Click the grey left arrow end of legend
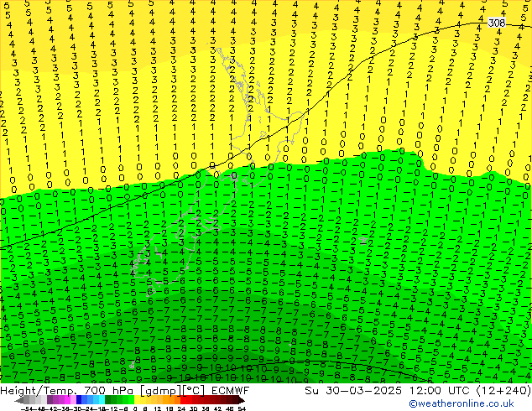 pyautogui.click(x=19, y=400)
